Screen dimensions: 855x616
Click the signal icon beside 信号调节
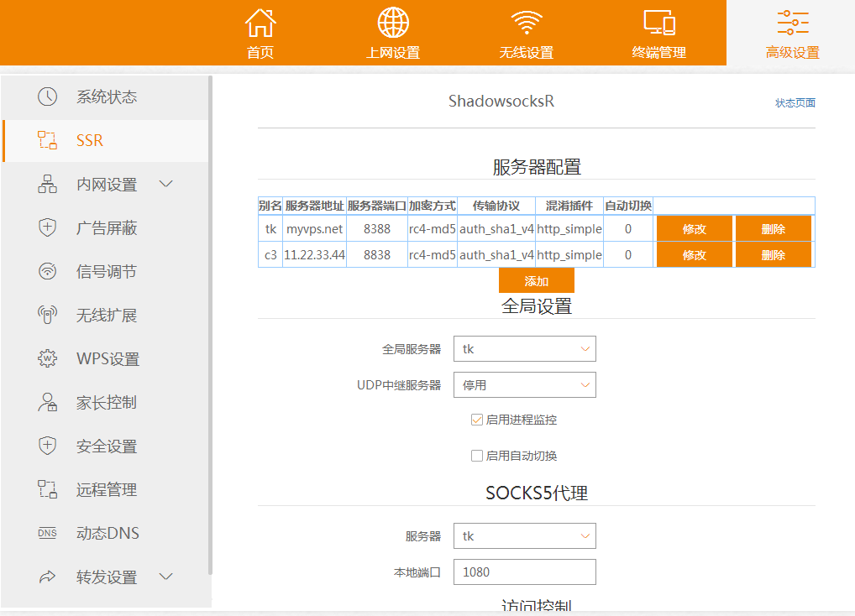click(47, 271)
